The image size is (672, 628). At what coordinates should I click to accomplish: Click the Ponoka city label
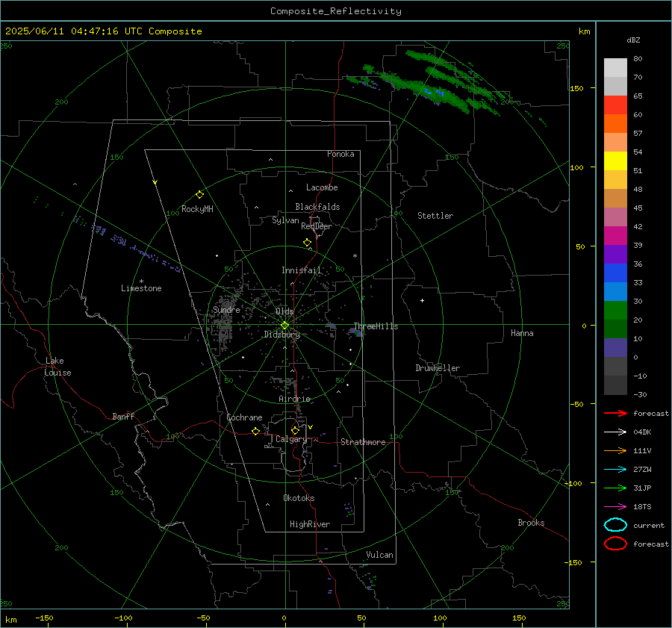(x=340, y=154)
